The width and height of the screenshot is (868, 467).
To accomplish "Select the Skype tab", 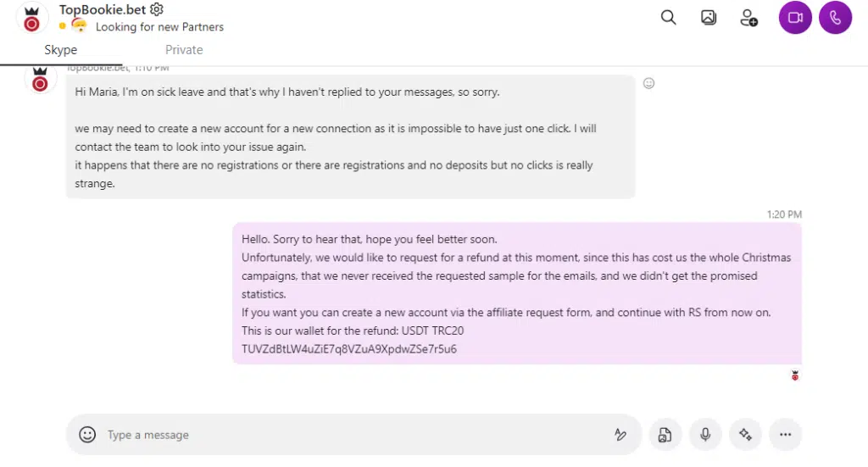I will click(x=61, y=50).
